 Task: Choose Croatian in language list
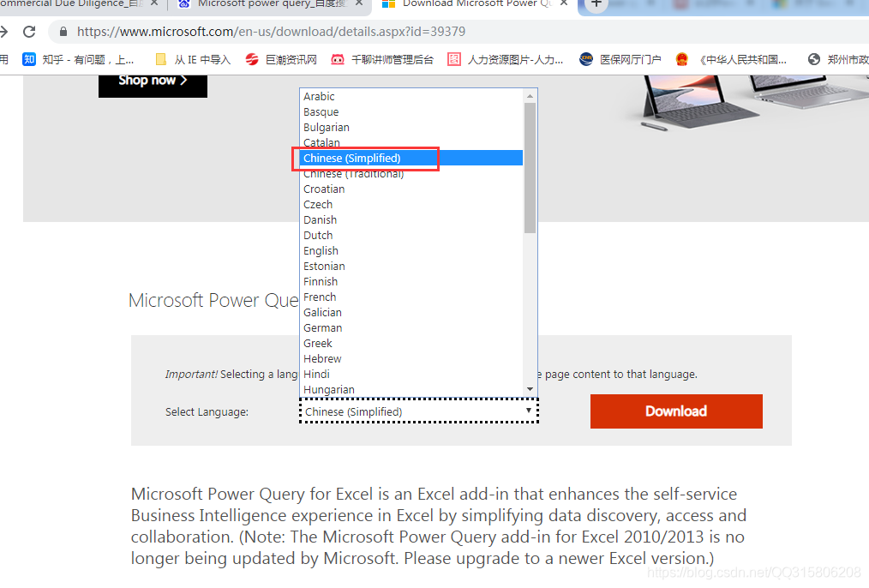click(x=411, y=189)
